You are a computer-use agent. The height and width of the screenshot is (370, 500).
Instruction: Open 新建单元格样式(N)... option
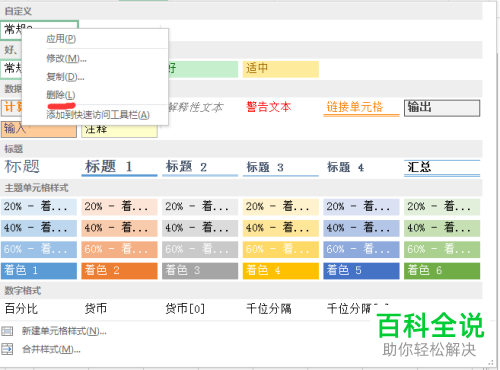[64, 331]
